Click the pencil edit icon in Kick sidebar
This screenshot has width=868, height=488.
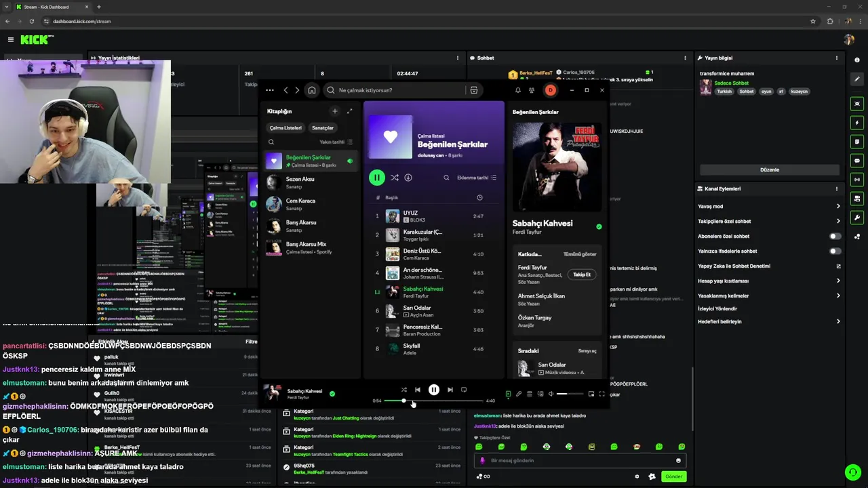(857, 80)
